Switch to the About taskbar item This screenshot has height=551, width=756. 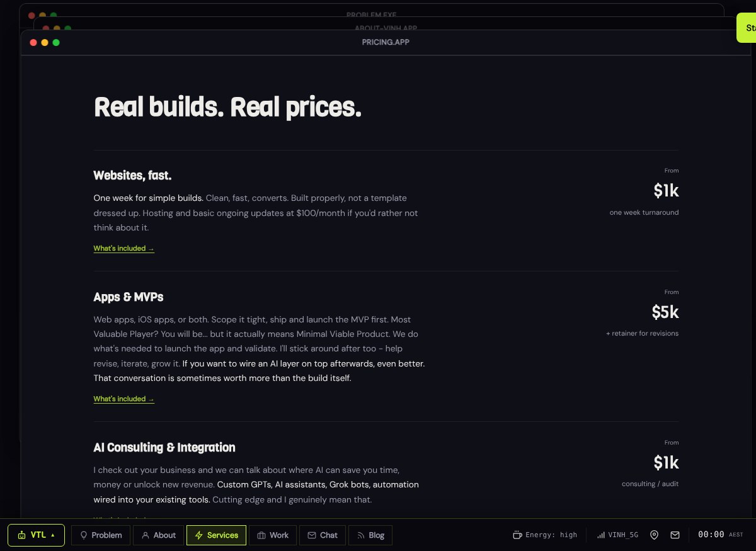click(x=159, y=535)
